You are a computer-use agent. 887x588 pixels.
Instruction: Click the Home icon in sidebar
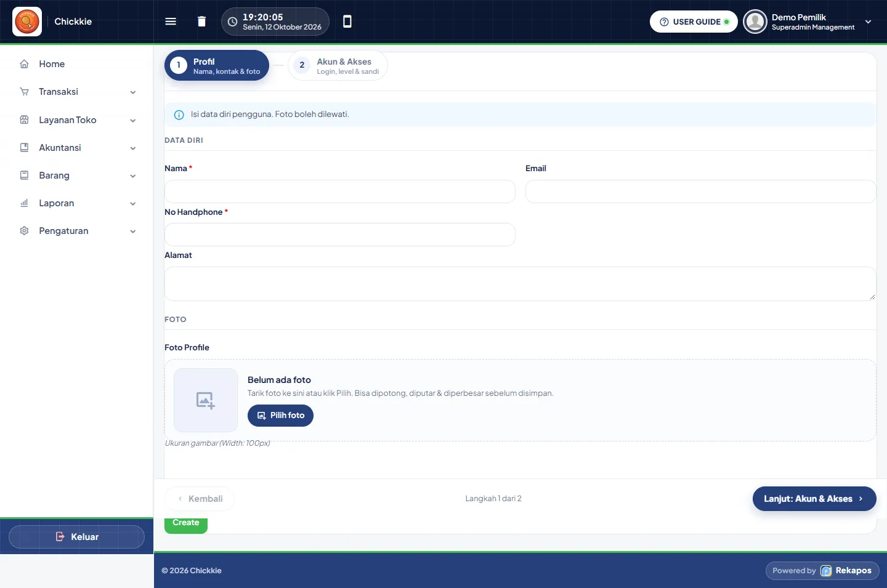point(25,64)
